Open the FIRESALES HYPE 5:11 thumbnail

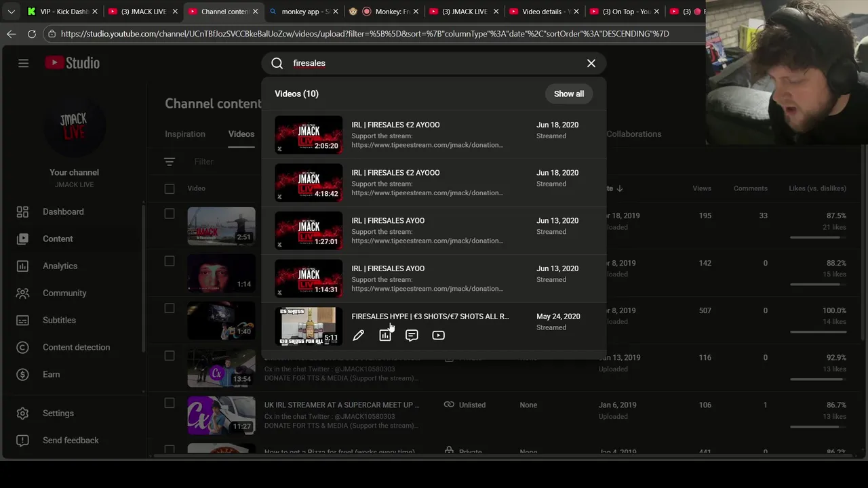pos(309,326)
